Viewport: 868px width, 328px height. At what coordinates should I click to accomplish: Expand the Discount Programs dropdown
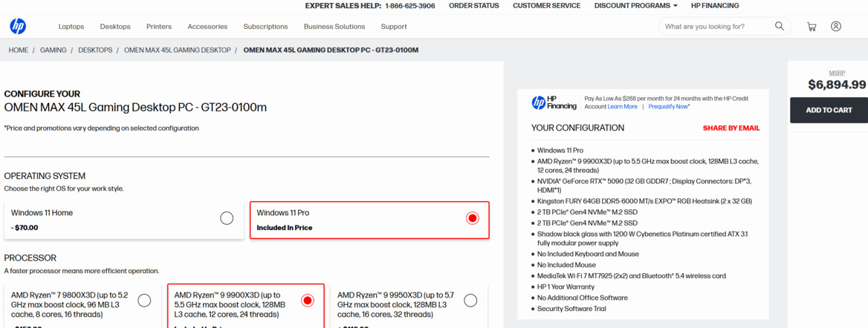click(x=635, y=5)
